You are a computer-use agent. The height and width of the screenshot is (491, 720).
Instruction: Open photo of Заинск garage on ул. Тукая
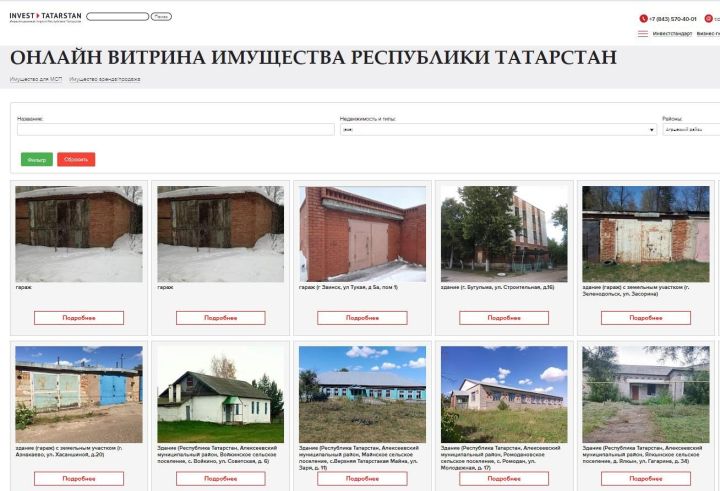(x=362, y=234)
